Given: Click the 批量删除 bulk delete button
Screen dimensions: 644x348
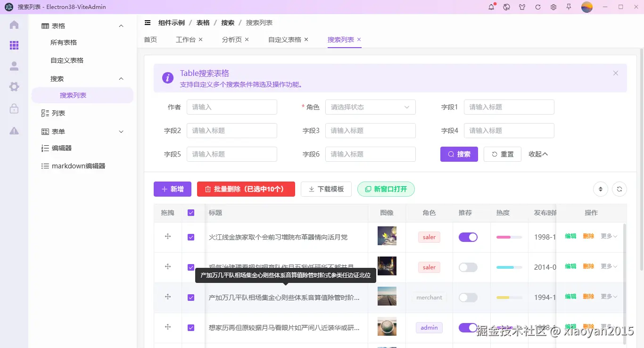Looking at the screenshot, I should (246, 189).
